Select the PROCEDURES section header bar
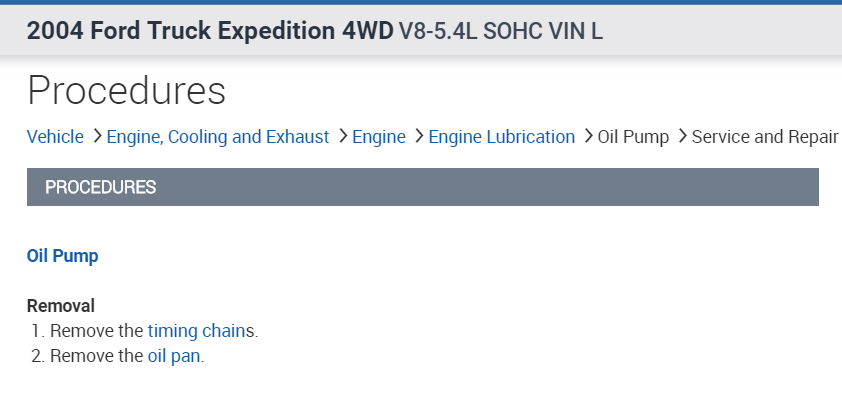 coord(422,187)
